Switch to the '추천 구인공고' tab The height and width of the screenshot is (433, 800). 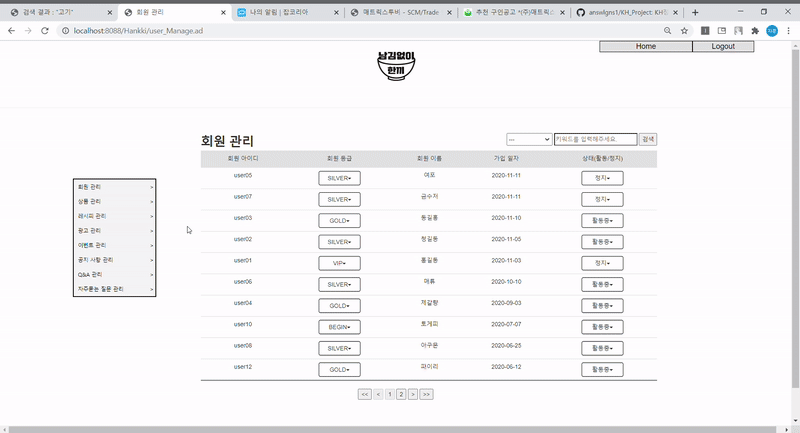pos(514,12)
